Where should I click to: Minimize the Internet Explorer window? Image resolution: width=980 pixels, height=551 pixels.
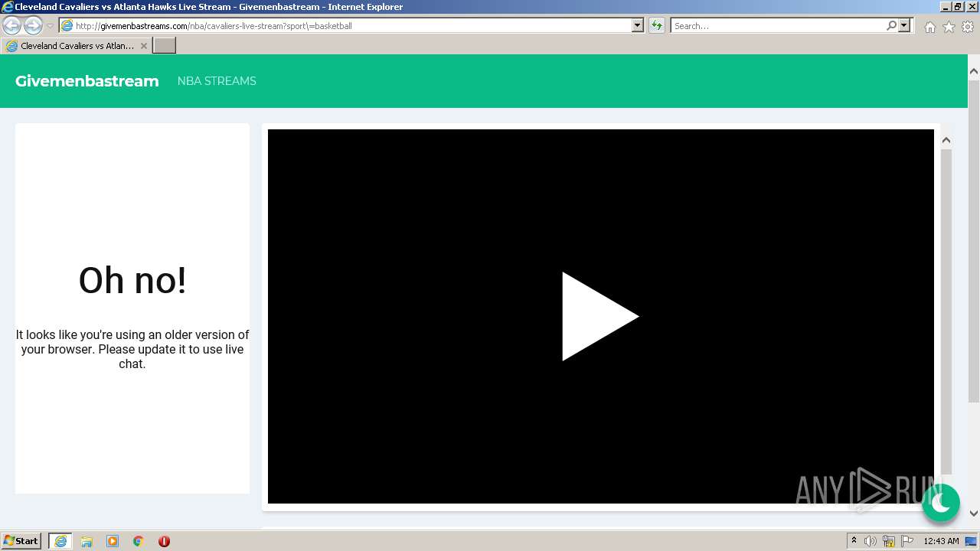point(945,6)
